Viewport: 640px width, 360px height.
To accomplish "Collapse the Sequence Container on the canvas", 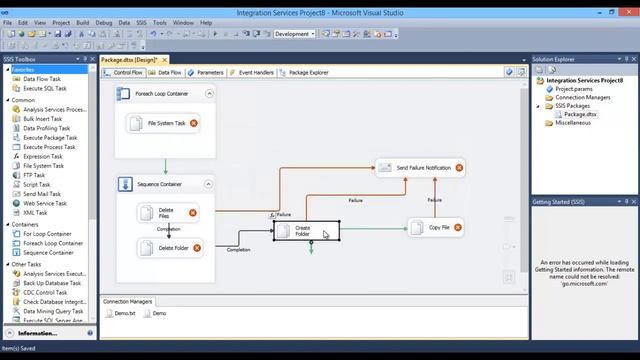I will (x=208, y=184).
